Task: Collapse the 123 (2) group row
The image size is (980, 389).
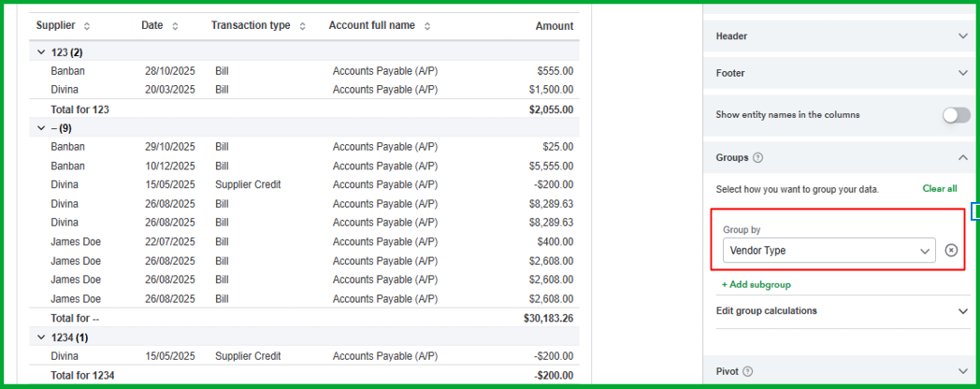Action: (40, 52)
